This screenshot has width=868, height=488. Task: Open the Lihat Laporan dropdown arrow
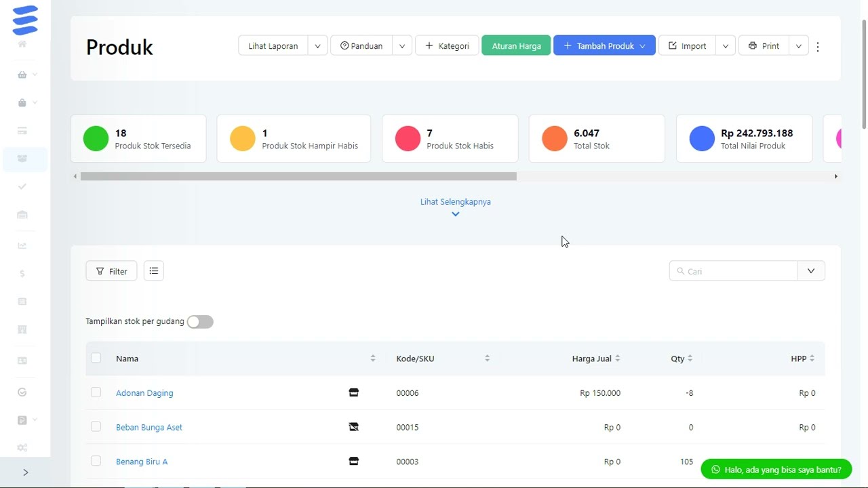coord(317,46)
